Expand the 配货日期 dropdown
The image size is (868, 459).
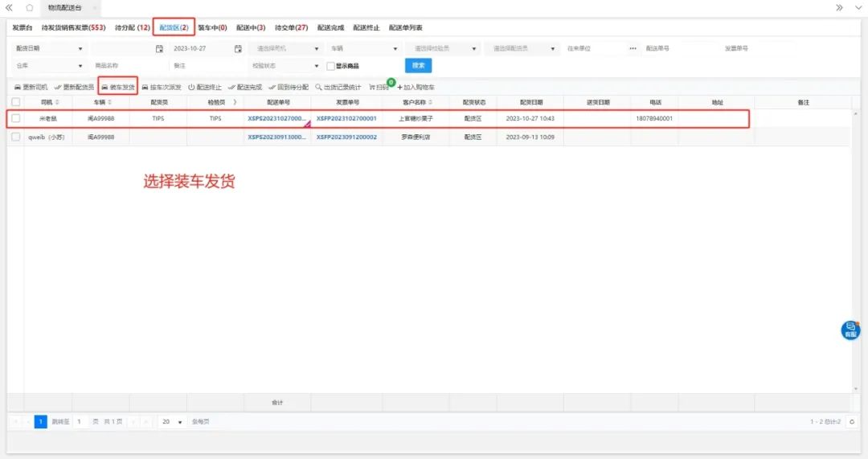(x=80, y=49)
